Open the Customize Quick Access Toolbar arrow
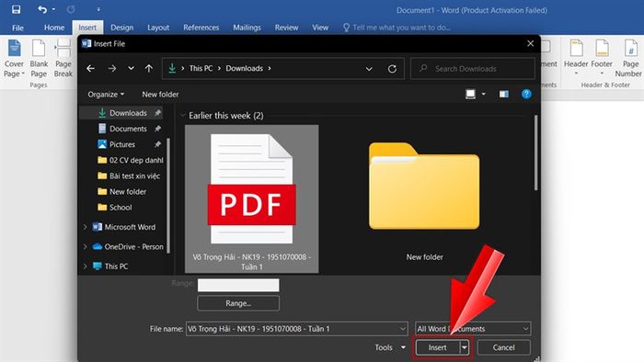Screen dimensions: 644x362 [98, 9]
